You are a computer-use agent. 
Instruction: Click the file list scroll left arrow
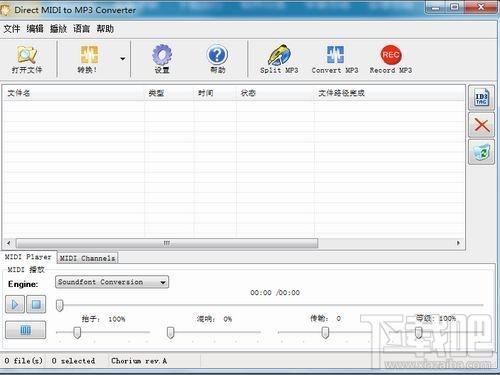click(9, 243)
